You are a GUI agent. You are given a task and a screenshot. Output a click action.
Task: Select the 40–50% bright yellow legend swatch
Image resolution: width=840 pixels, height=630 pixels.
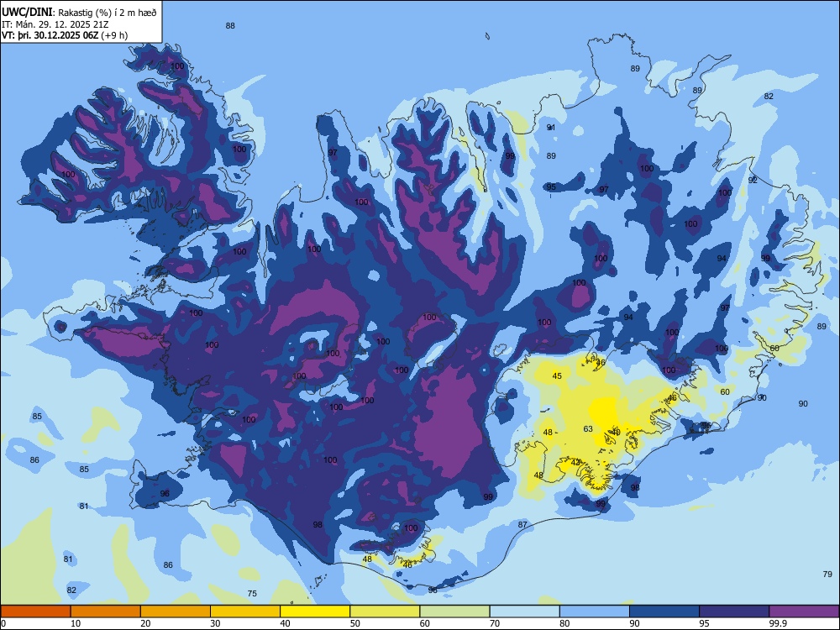point(315,612)
